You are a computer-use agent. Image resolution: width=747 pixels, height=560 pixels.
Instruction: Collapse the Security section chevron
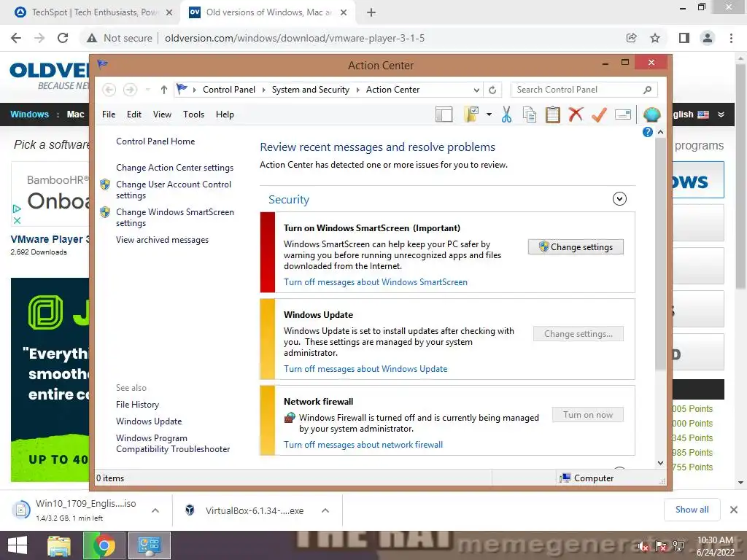click(x=619, y=198)
